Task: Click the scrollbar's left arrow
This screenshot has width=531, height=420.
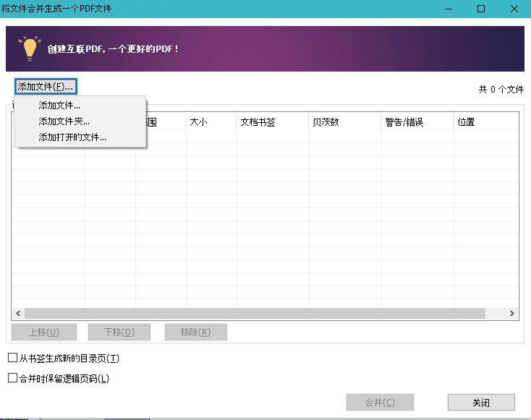Action: point(17,314)
